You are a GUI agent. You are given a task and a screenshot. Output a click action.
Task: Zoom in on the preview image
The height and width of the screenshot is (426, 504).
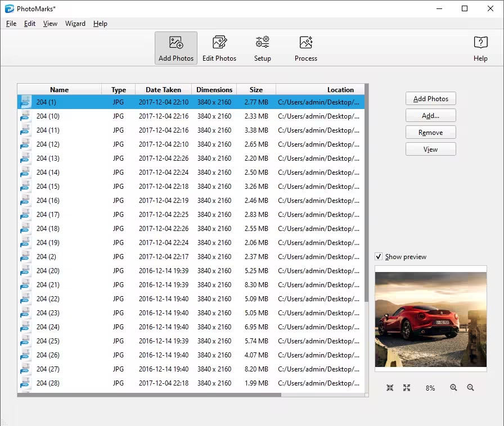(x=453, y=388)
